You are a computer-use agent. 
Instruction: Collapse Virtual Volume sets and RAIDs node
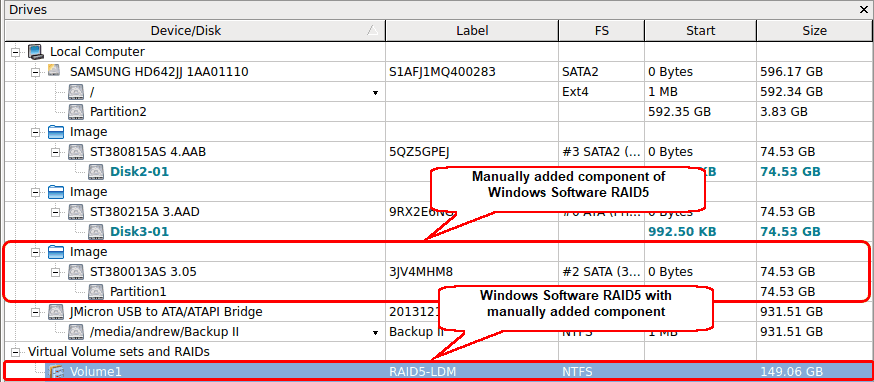click(x=16, y=352)
